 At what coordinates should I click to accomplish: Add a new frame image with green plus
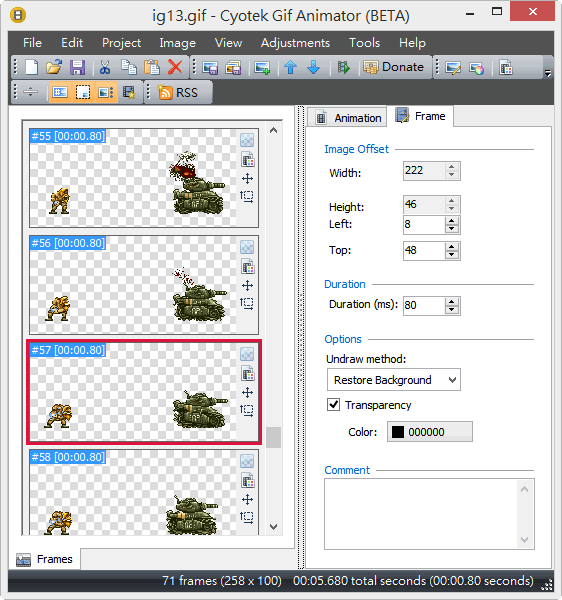click(262, 68)
